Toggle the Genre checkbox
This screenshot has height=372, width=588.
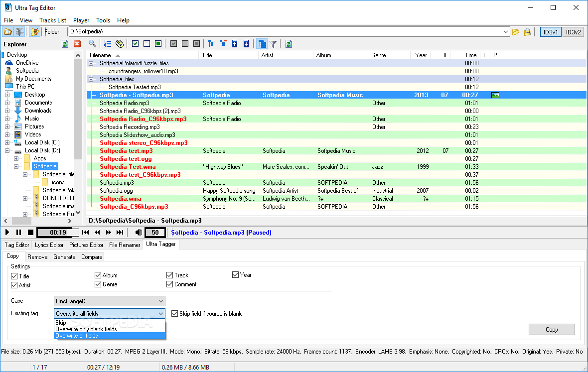98,284
